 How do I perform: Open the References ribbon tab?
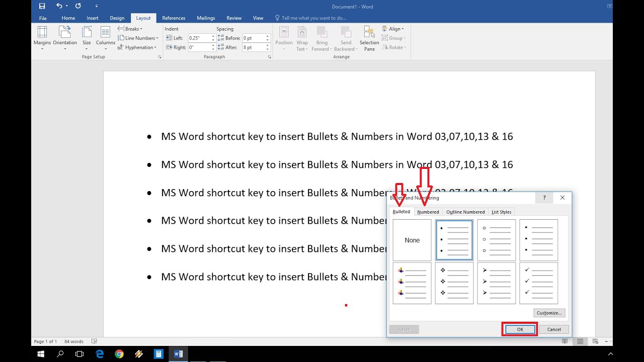tap(174, 18)
